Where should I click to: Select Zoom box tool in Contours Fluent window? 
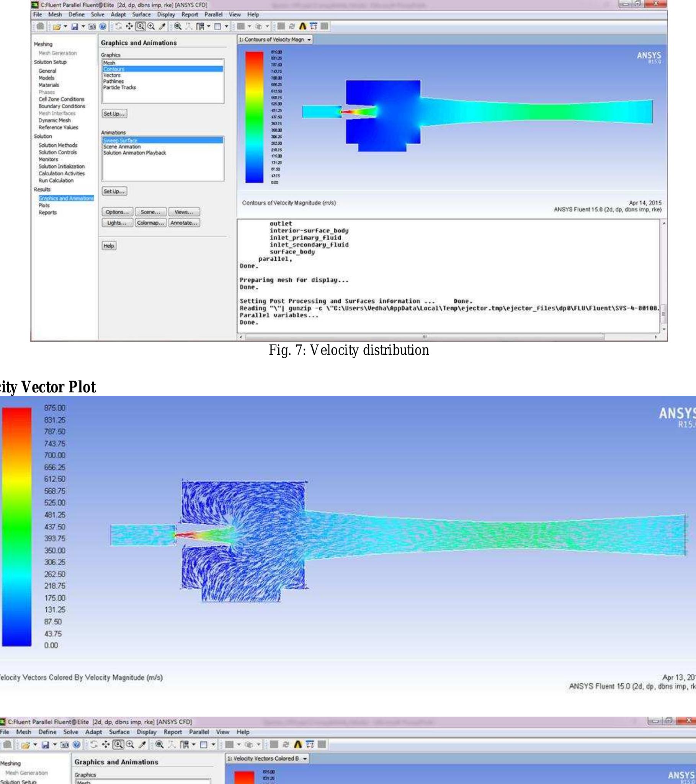(x=141, y=27)
